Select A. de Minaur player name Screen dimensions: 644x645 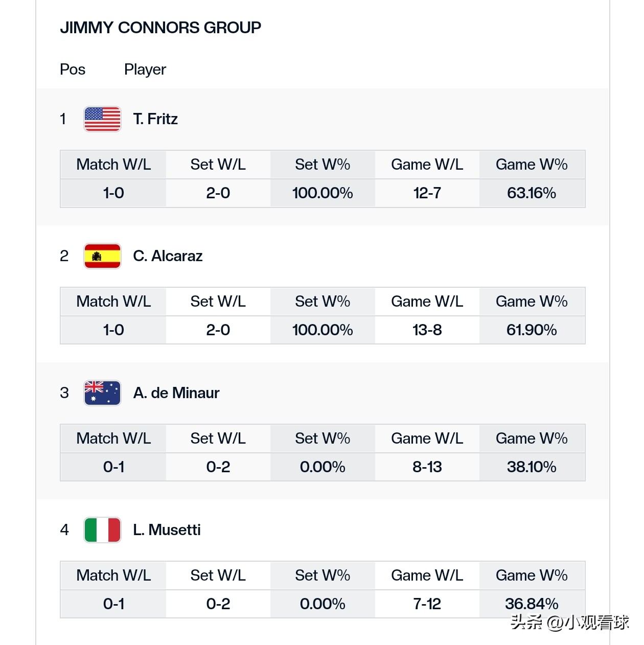tap(176, 393)
